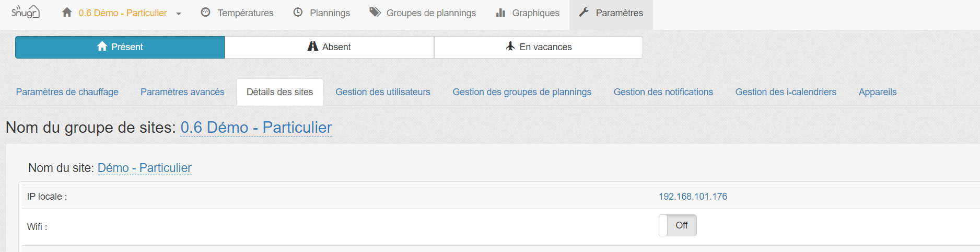Click the Paramètres wrench icon

coord(584,12)
